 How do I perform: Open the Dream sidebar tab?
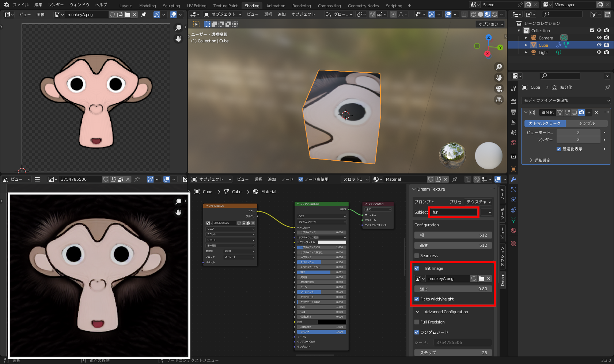(503, 280)
